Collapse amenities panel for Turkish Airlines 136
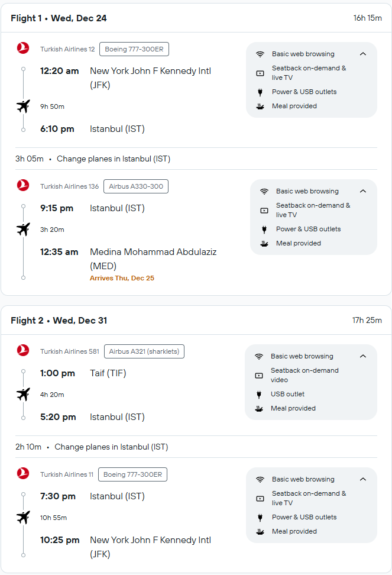The image size is (392, 575). click(363, 191)
